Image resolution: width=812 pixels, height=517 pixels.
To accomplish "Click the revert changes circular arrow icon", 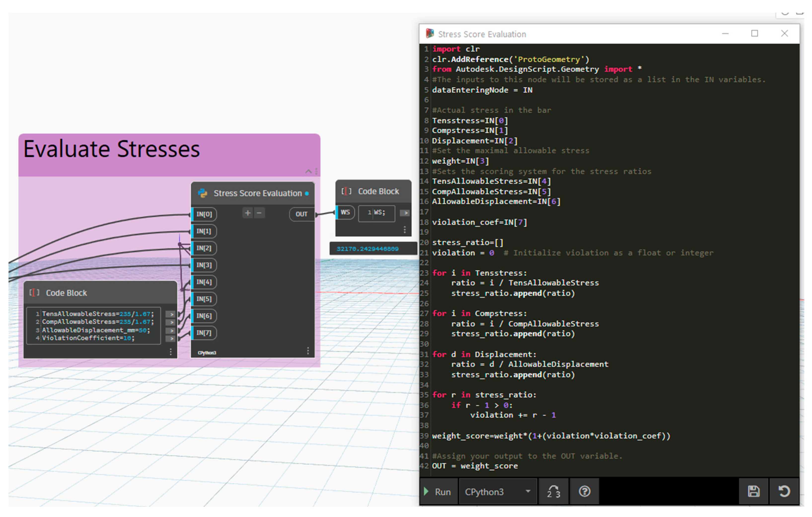I will (x=784, y=492).
